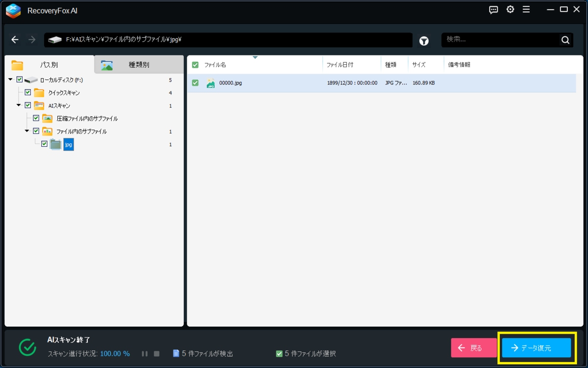This screenshot has width=588, height=368.
Task: Click the detected files document icon
Action: click(x=176, y=353)
